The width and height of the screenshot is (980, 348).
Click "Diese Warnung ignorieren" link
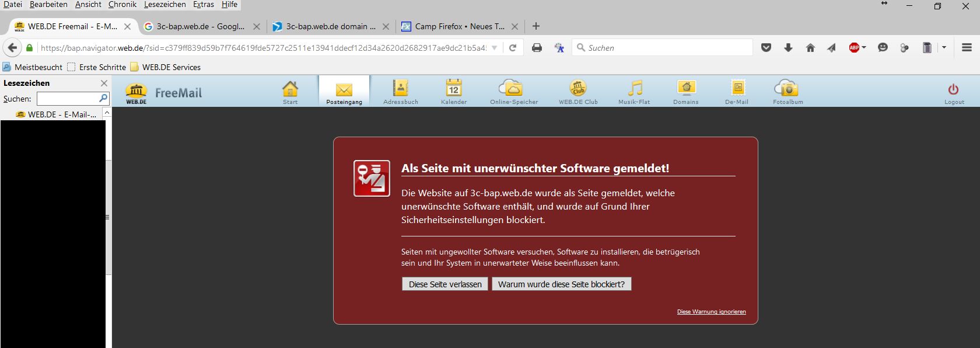pyautogui.click(x=711, y=312)
